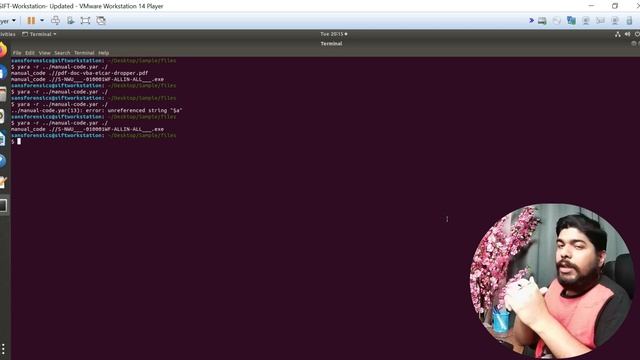Image resolution: width=640 pixels, height=360 pixels.
Task: Open the View menu in Terminal
Action: [x=44, y=53]
